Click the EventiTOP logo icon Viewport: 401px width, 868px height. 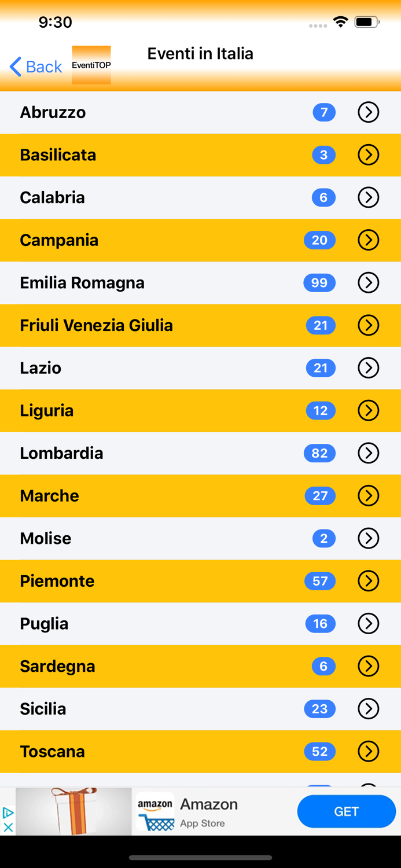point(91,64)
